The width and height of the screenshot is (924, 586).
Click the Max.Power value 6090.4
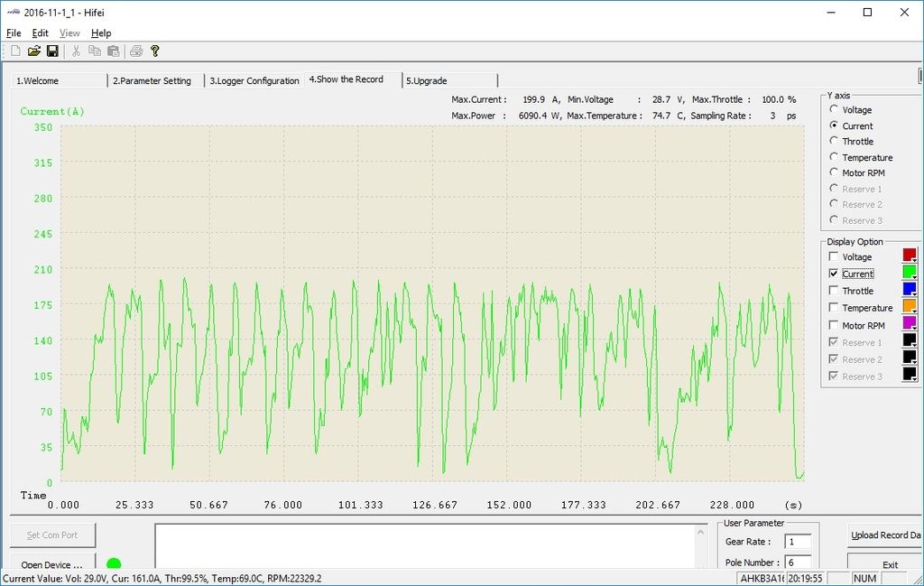[532, 116]
